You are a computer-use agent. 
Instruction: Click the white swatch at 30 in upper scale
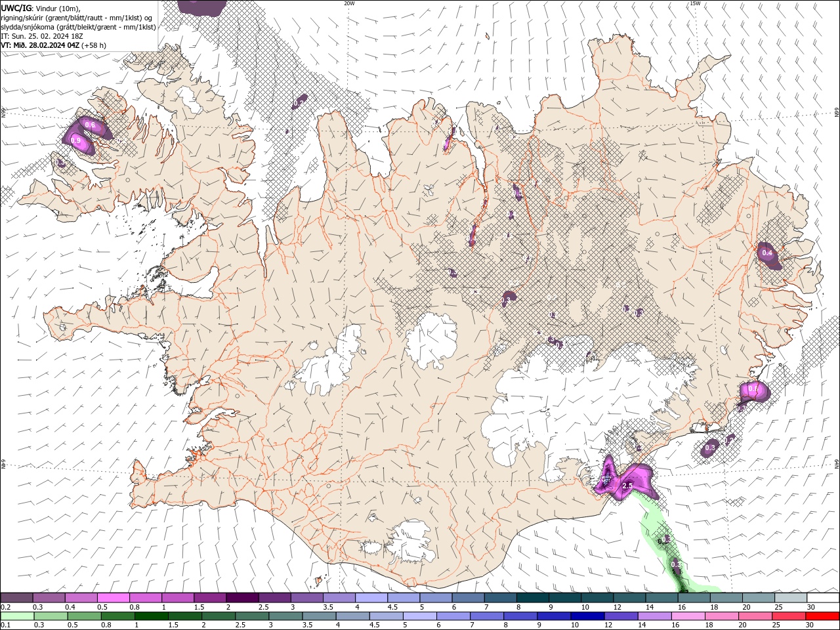click(823, 598)
